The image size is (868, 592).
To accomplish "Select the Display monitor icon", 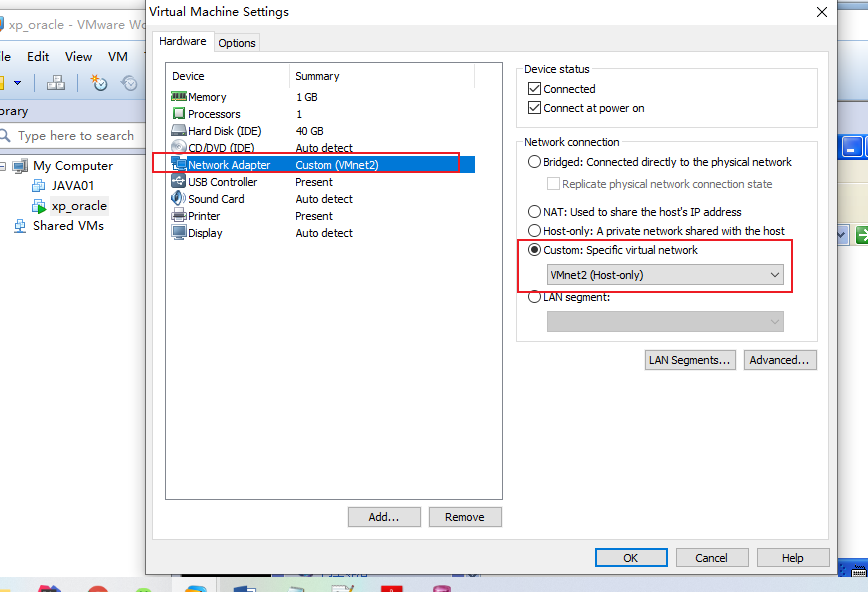I will coord(178,233).
